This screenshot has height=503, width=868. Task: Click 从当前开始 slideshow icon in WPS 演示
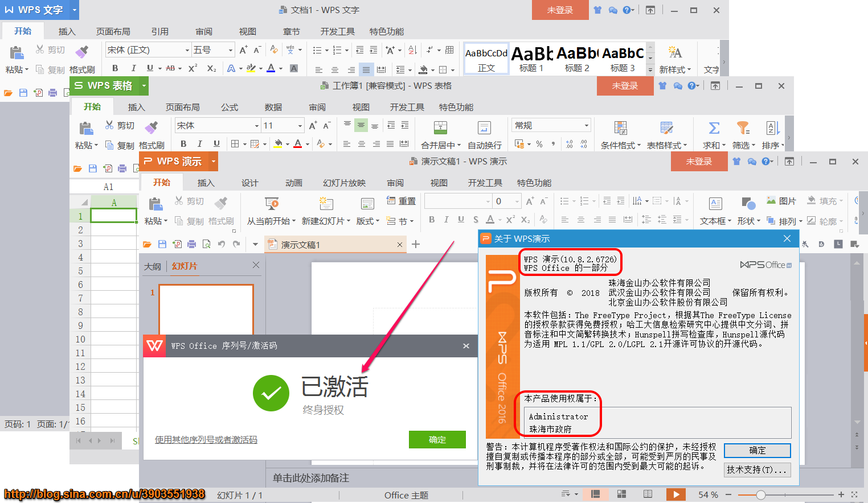click(272, 203)
